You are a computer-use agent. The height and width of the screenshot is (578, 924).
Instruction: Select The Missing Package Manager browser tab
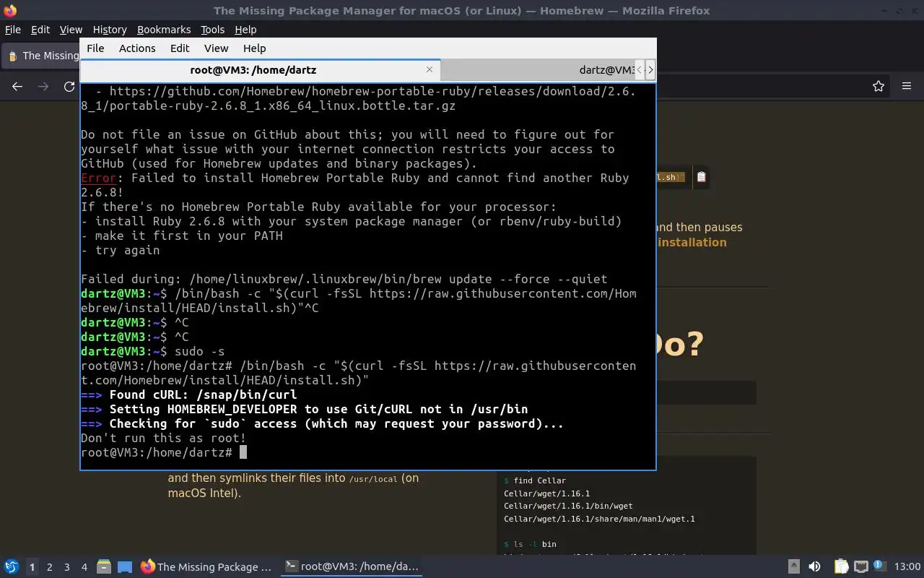[42, 56]
